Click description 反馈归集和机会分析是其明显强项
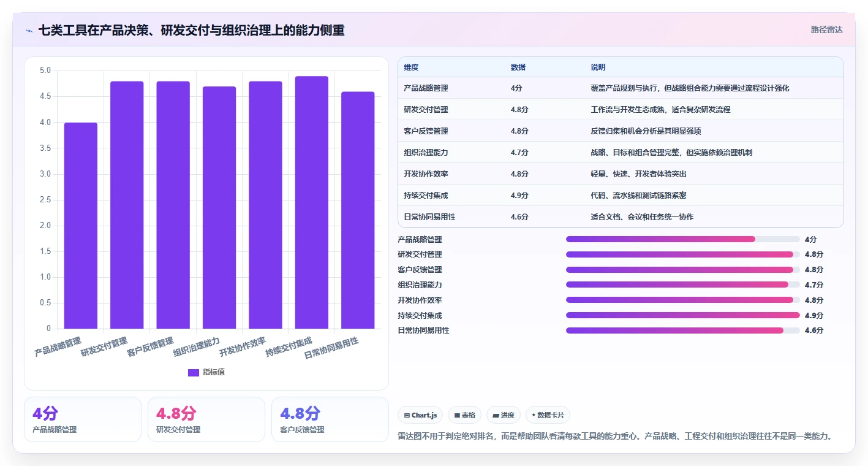 646,131
